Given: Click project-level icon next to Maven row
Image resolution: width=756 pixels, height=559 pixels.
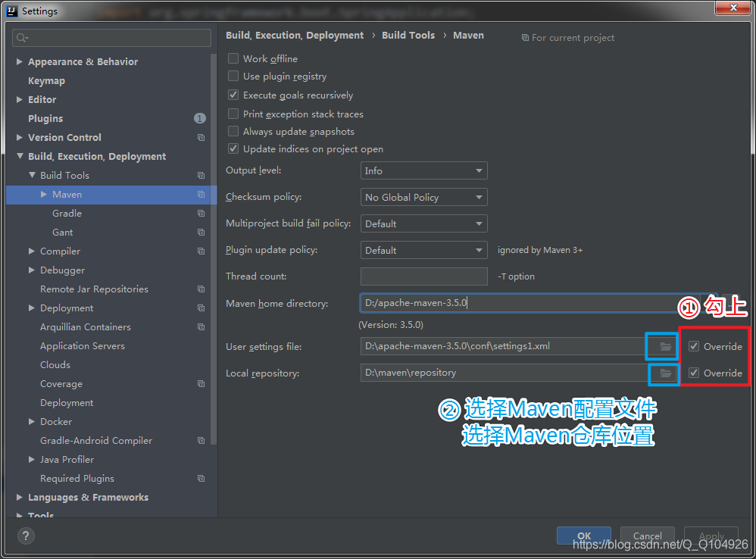Looking at the screenshot, I should [201, 194].
